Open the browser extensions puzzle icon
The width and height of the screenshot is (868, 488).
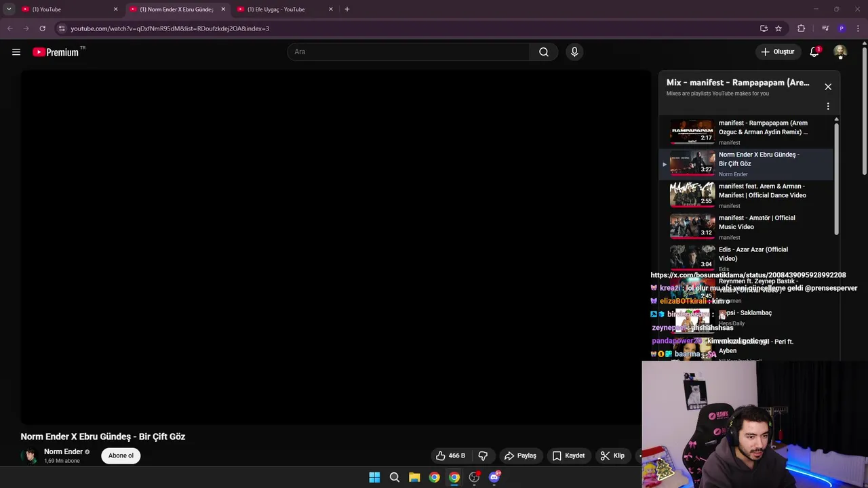pyautogui.click(x=802, y=28)
